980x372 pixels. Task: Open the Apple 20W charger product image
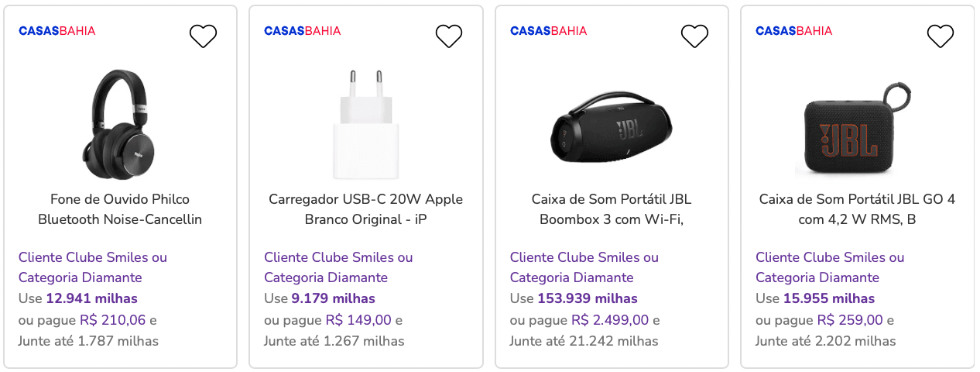pyautogui.click(x=365, y=122)
